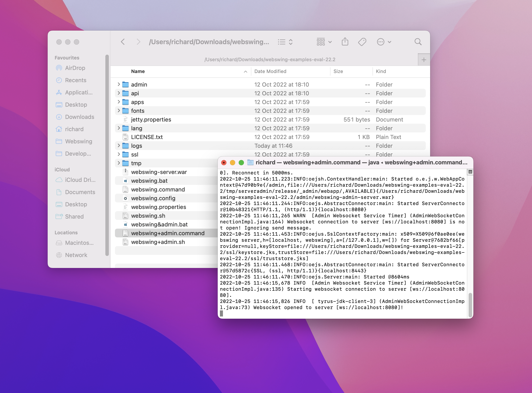Open Shared in the Finder sidebar
The image size is (532, 393).
pyautogui.click(x=74, y=216)
